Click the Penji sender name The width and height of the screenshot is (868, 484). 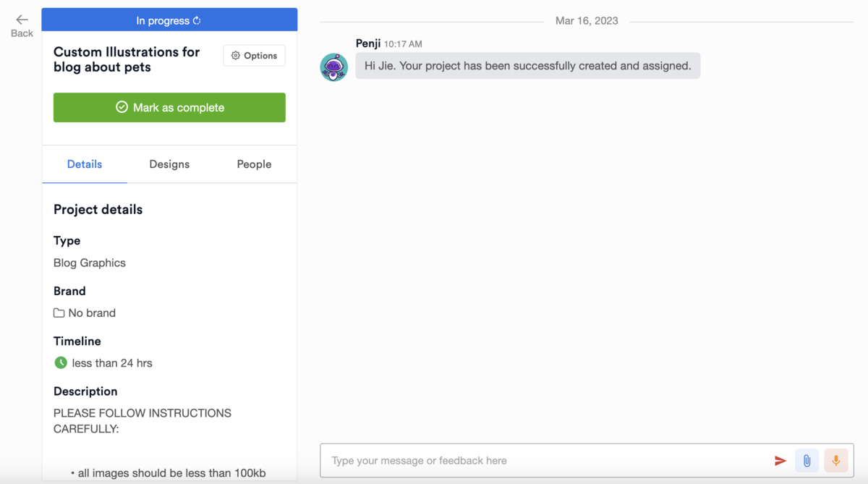pyautogui.click(x=368, y=43)
